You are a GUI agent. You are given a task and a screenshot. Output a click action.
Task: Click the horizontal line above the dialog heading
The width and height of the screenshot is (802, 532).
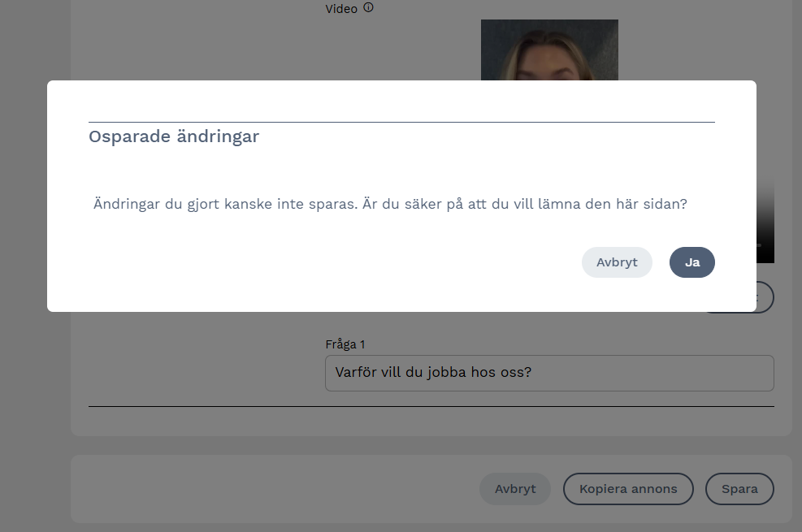click(401, 122)
